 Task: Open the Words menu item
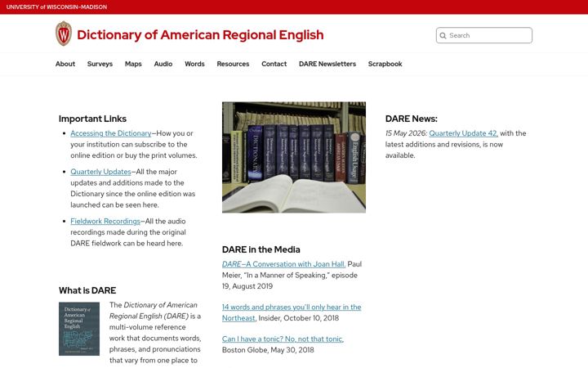(x=194, y=64)
